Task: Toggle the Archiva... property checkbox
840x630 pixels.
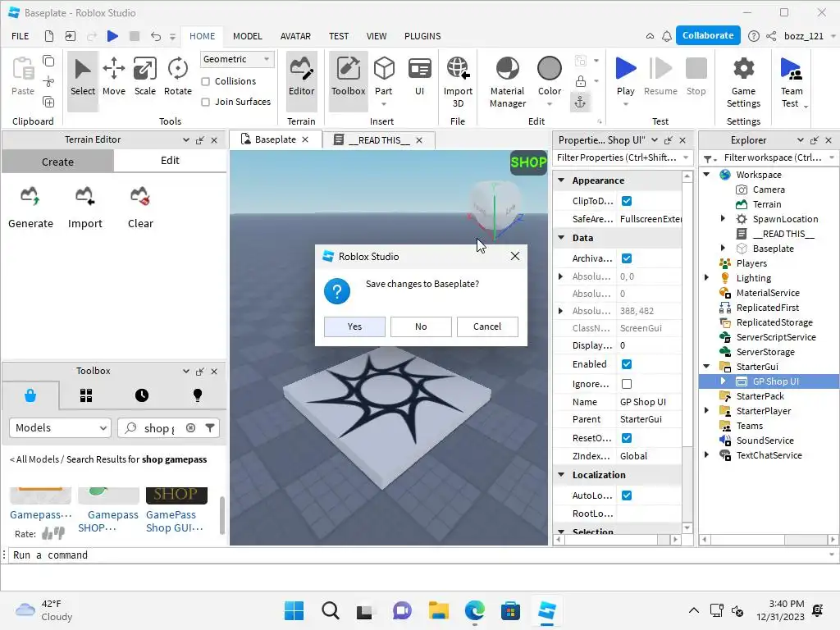Action: [626, 258]
